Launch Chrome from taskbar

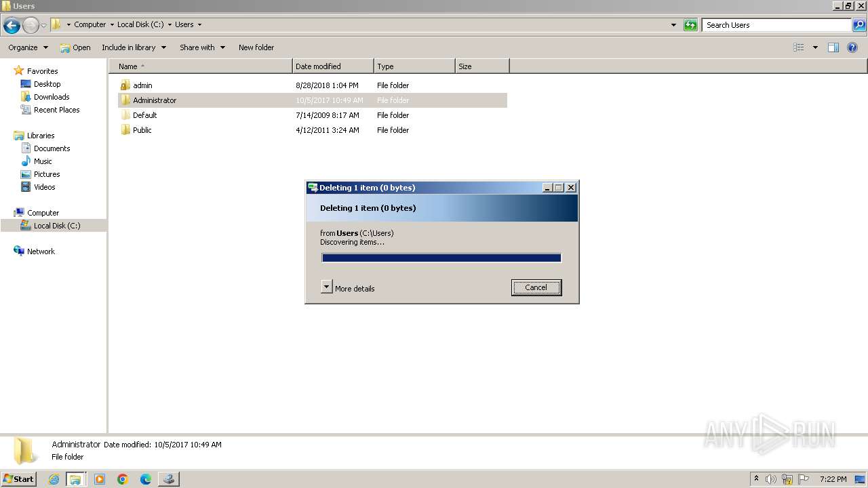[123, 479]
